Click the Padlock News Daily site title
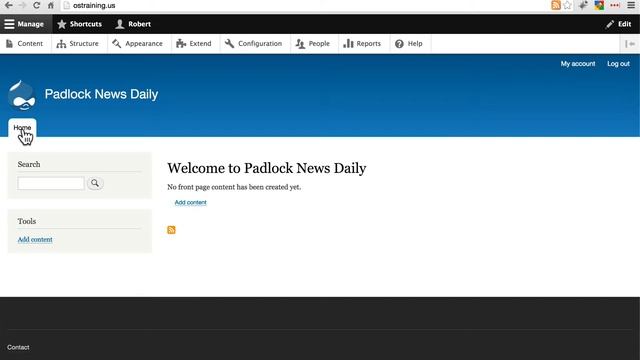The height and width of the screenshot is (360, 640). [x=101, y=94]
